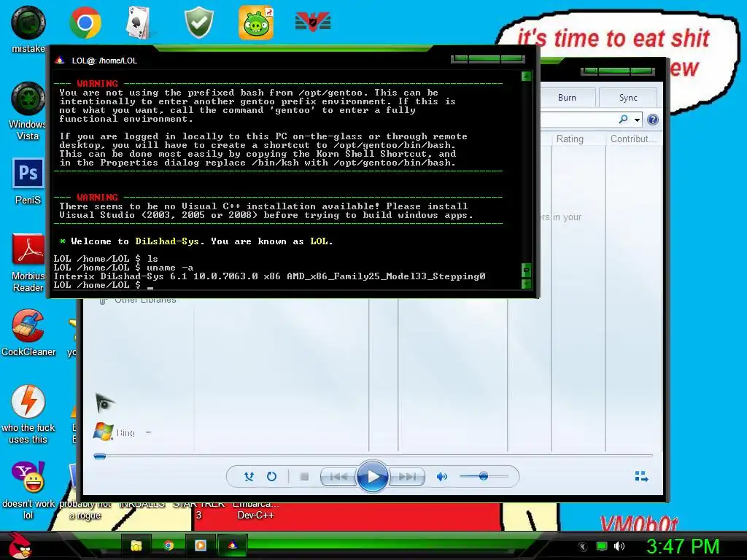Screen dimensions: 747x560
Task: Open the green shield checkmark desktop icon
Action: click(x=198, y=23)
